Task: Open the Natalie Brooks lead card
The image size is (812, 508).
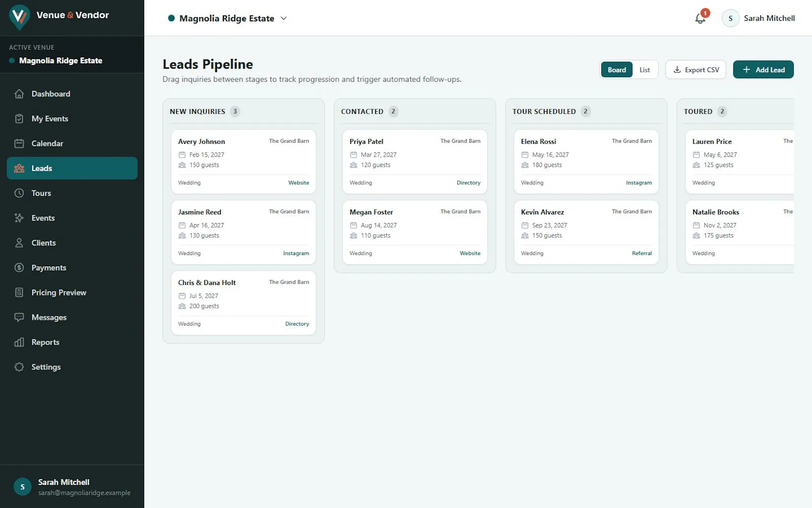Action: coord(739,233)
